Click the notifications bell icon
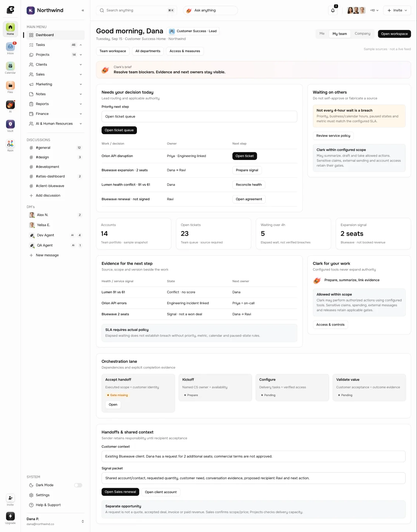The image size is (417, 532). coord(333,10)
